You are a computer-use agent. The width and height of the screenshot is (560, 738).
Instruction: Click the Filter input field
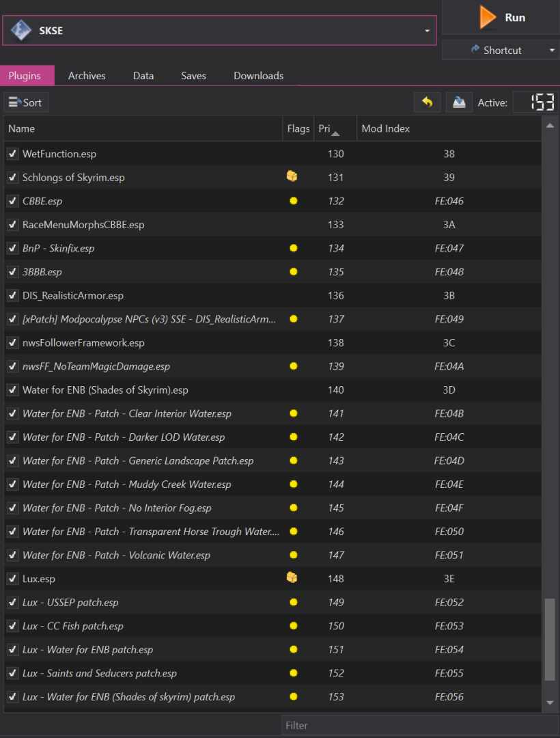(419, 725)
